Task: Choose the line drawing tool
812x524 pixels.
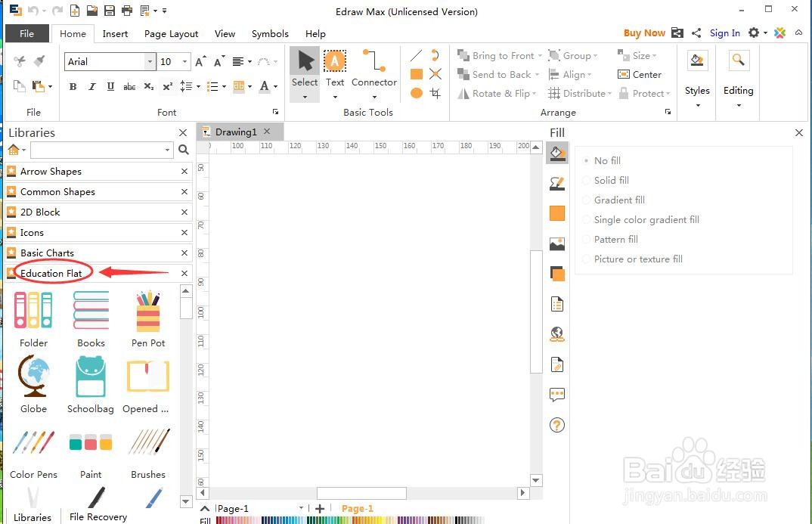Action: pos(416,55)
